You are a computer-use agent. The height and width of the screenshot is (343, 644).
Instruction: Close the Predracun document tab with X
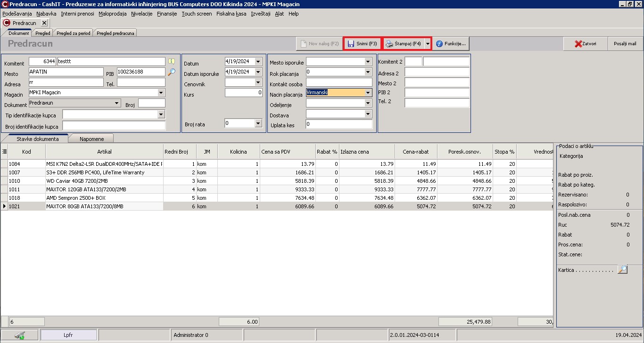tap(44, 23)
